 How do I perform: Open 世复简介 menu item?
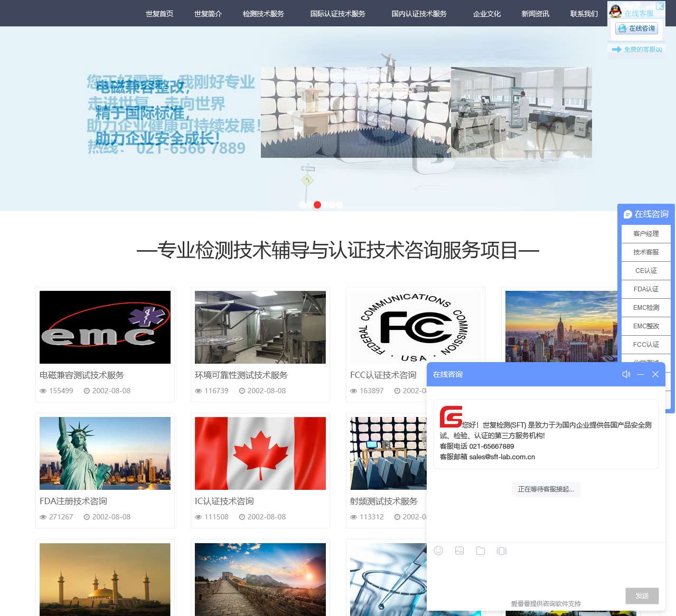[x=208, y=14]
